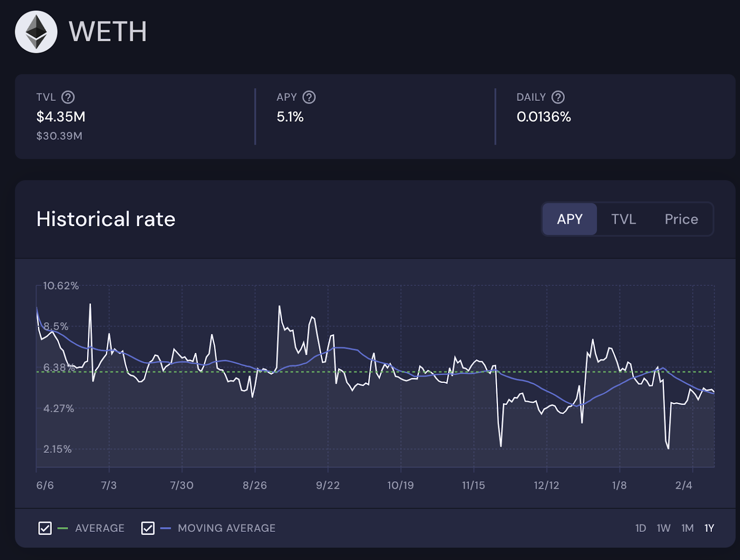740x560 pixels.
Task: Click the WETH title text
Action: [108, 32]
